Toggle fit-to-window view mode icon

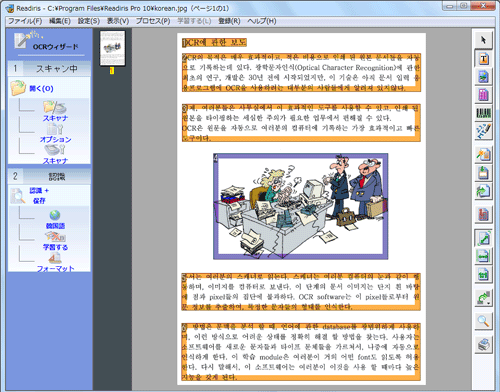point(483,238)
